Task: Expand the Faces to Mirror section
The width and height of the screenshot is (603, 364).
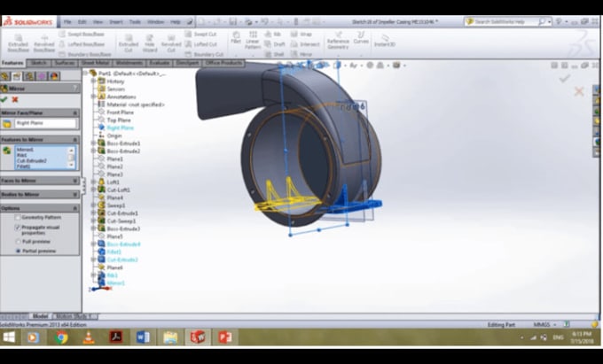Action: click(x=75, y=181)
